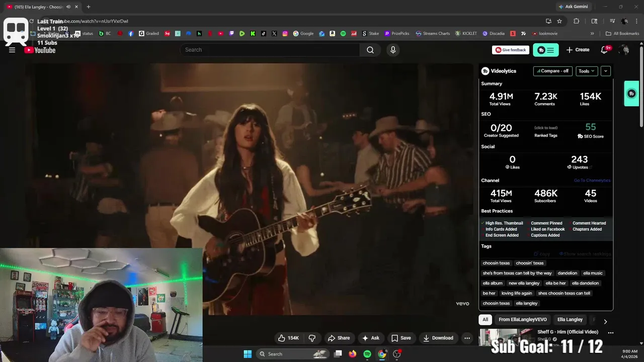This screenshot has width=644, height=362.
Task: Open the Facebook bookmark icon
Action: [131, 34]
